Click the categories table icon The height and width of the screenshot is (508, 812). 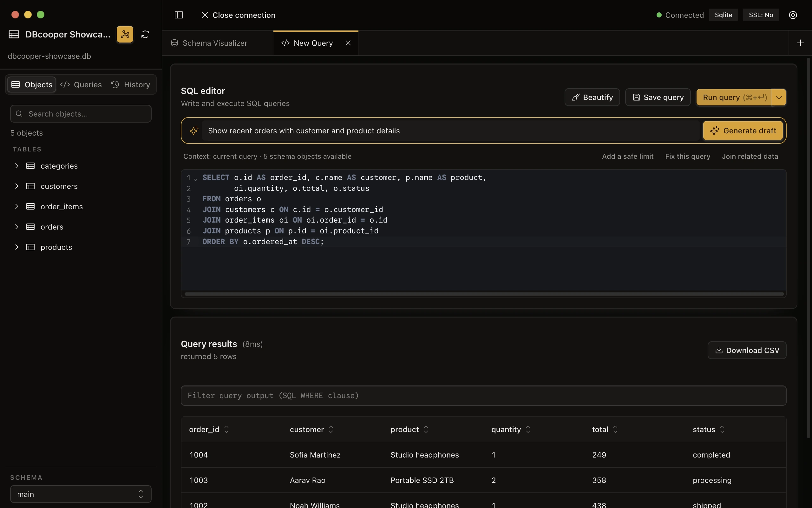pyautogui.click(x=30, y=166)
